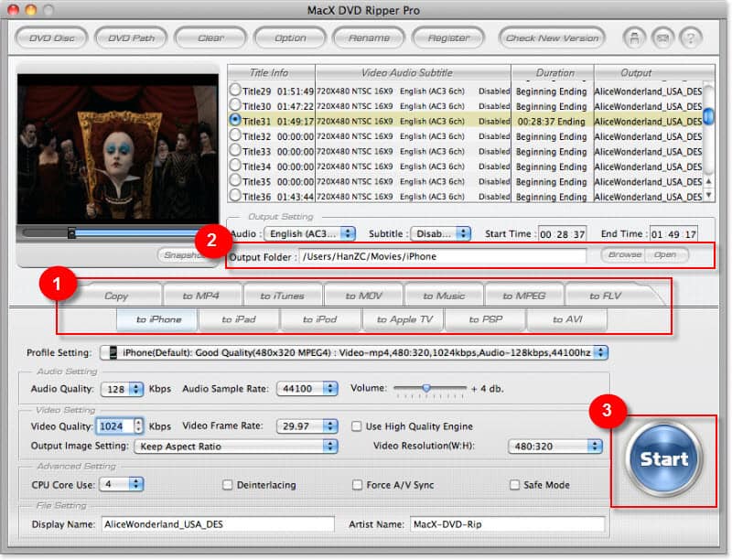Toggle Force A/V Sync checkbox
Viewport: 732px width, 560px height.
tap(357, 485)
